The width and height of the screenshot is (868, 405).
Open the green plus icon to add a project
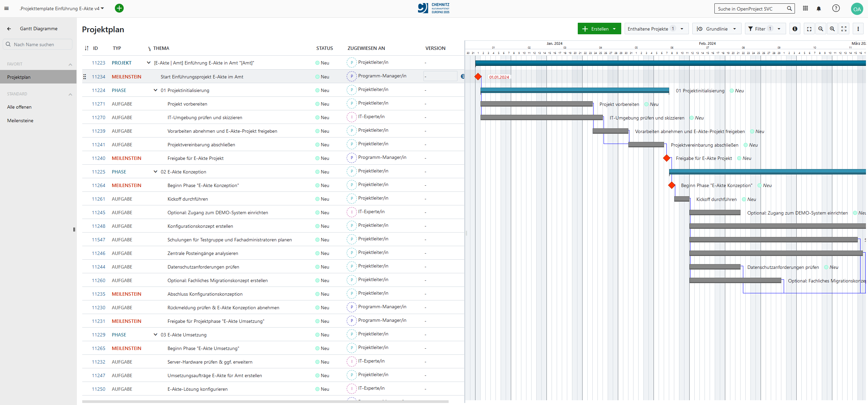click(119, 8)
